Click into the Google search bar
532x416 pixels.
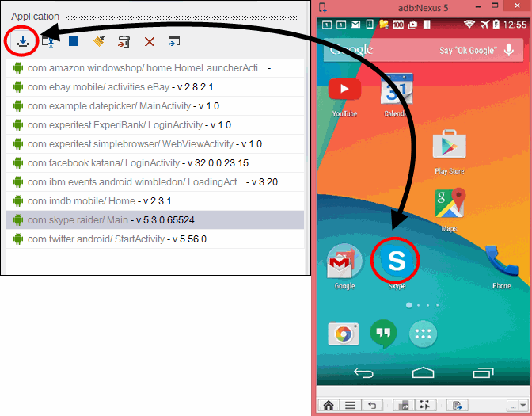click(423, 50)
